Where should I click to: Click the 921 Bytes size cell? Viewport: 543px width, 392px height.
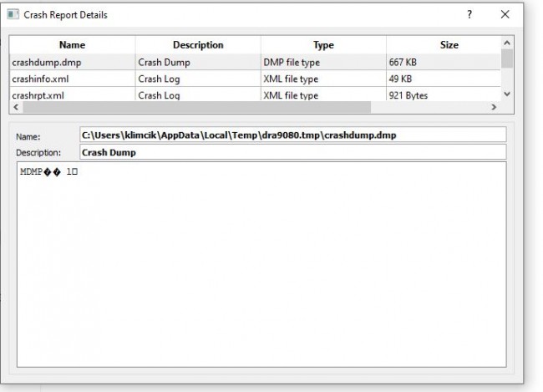444,94
